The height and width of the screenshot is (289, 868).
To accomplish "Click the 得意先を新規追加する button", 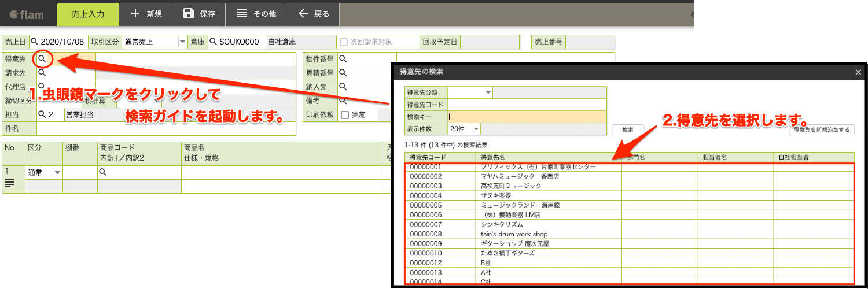I will (x=822, y=129).
